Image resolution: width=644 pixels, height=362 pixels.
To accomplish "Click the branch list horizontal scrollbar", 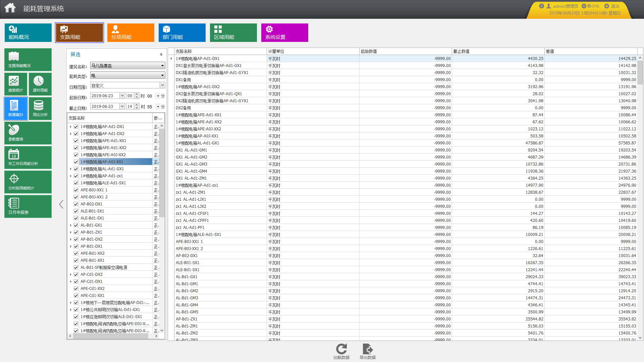I will click(111, 336).
